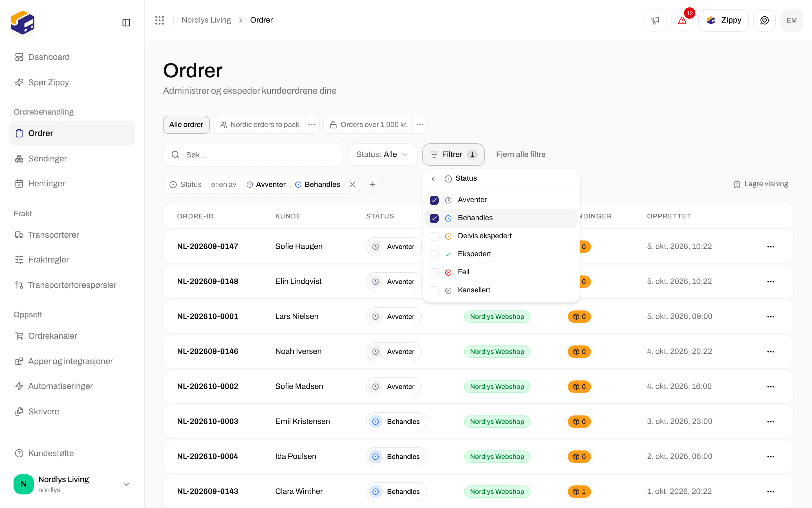This screenshot has width=812, height=508.
Task: Open Sendinger in the sidebar
Action: [x=72, y=159]
